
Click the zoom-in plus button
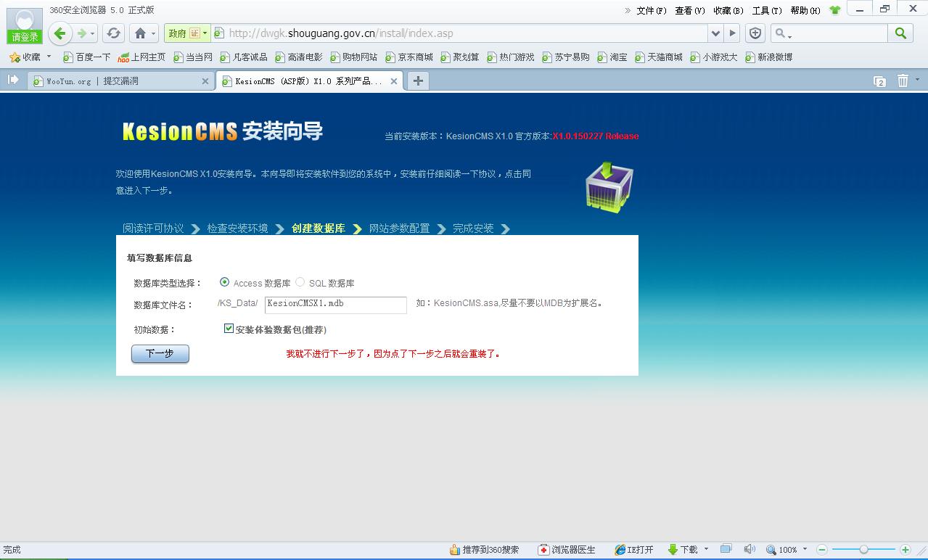pyautogui.click(x=905, y=550)
